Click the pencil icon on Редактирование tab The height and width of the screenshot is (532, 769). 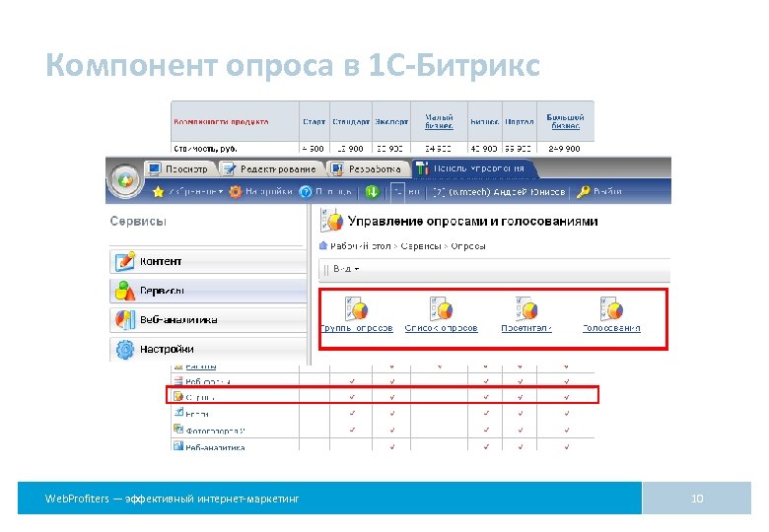click(230, 169)
